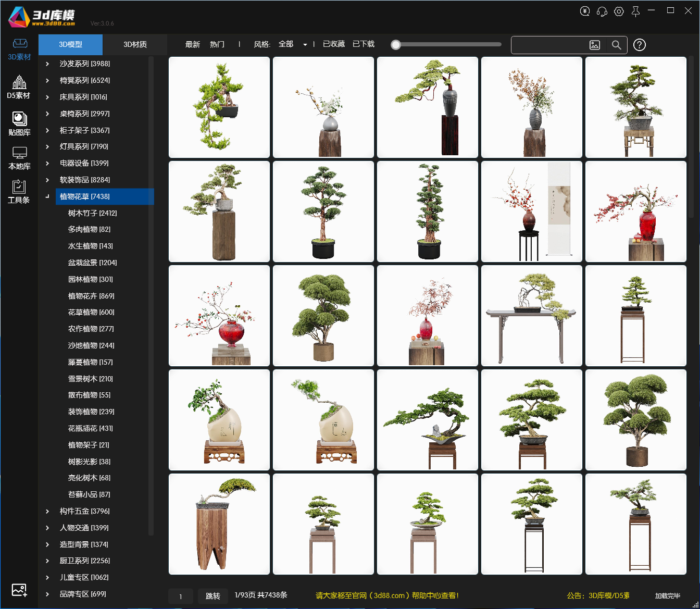Select the 农作植物 [277] subcategory
Screen dimensions: 700x609
coord(91,329)
